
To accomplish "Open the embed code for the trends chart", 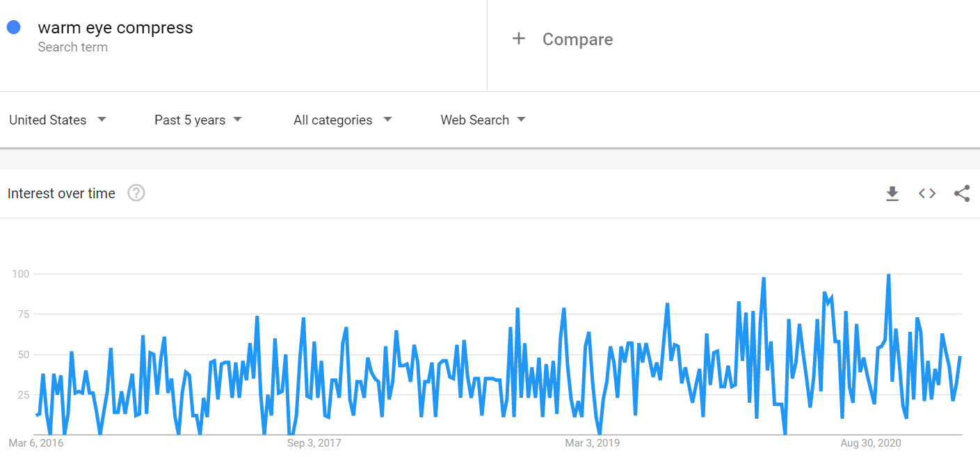I will pos(926,193).
